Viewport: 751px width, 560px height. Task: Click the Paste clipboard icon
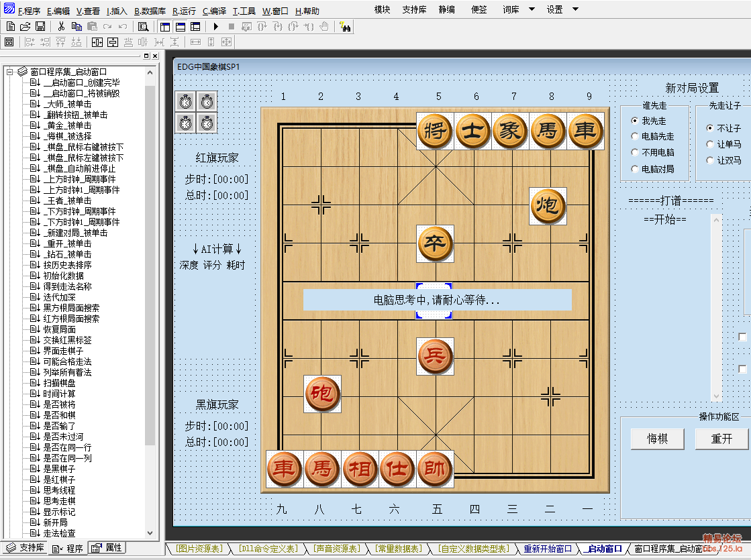pyautogui.click(x=92, y=27)
